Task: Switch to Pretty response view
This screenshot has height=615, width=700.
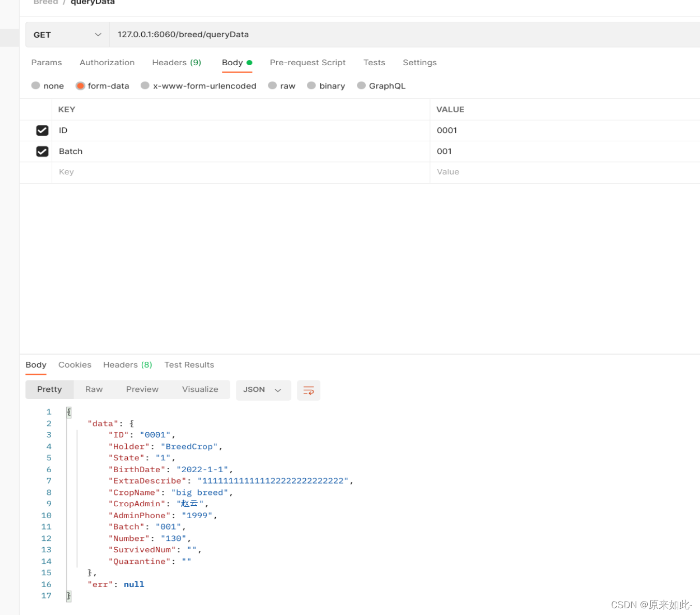Action: pos(50,389)
